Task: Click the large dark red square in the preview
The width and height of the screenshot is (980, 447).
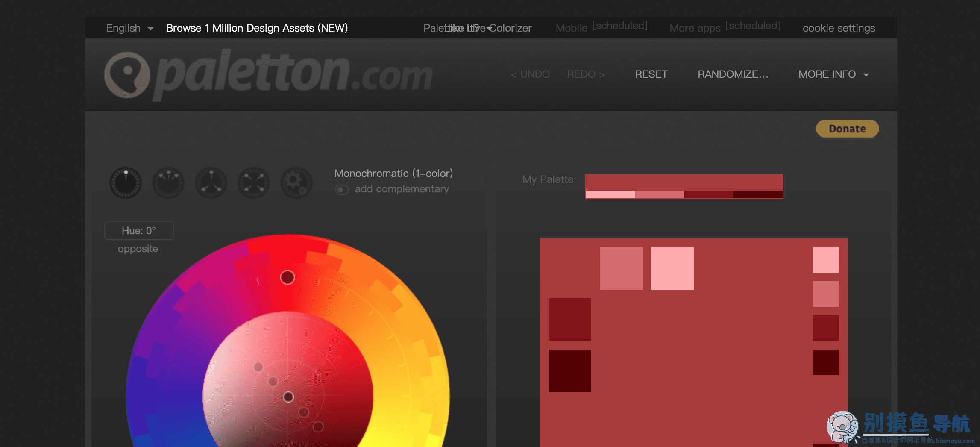Action: (x=570, y=320)
